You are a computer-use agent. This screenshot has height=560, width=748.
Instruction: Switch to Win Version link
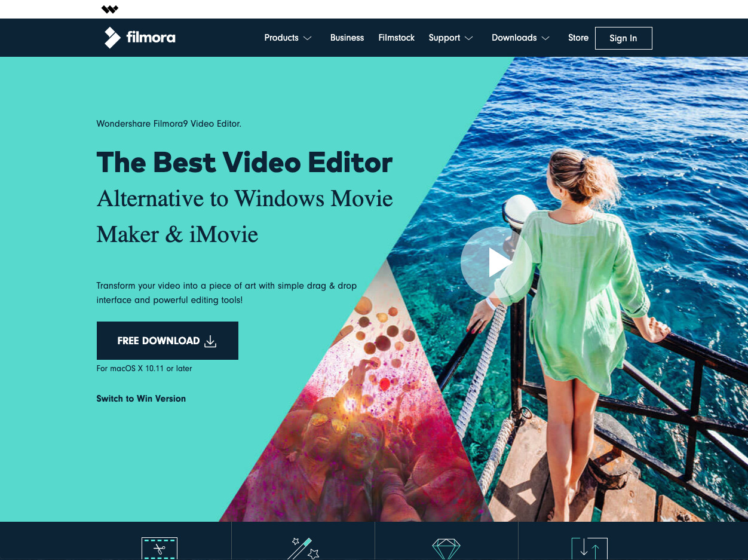pyautogui.click(x=141, y=399)
